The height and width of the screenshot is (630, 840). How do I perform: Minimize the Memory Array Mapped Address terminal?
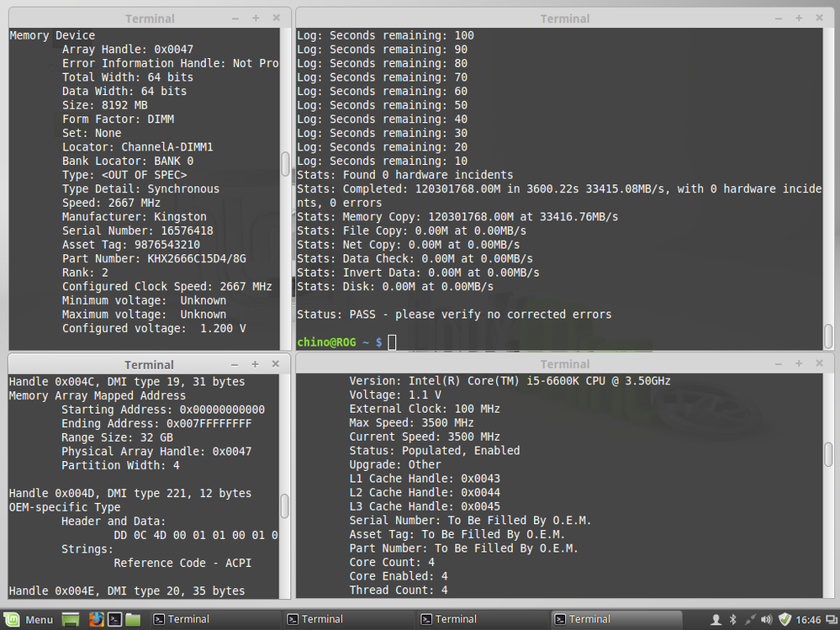tap(234, 364)
